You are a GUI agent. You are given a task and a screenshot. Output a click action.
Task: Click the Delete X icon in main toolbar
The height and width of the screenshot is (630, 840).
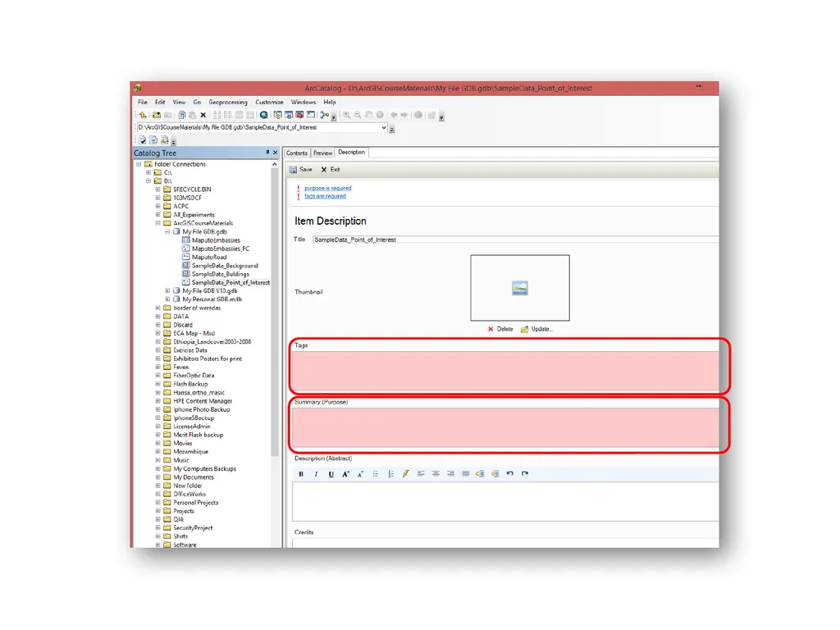pos(203,115)
